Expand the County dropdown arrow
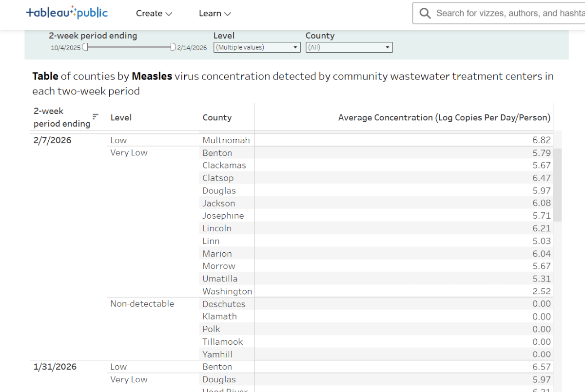The height and width of the screenshot is (392, 585). [387, 47]
